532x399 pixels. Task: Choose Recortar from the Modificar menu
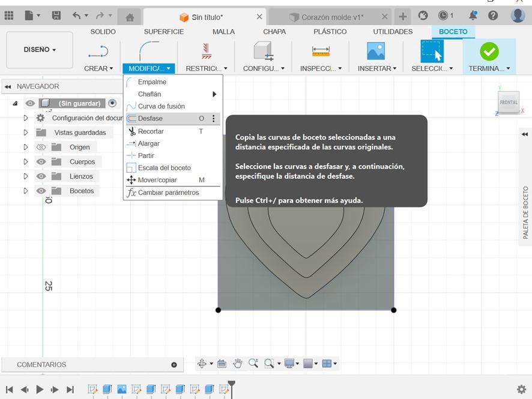click(x=151, y=131)
